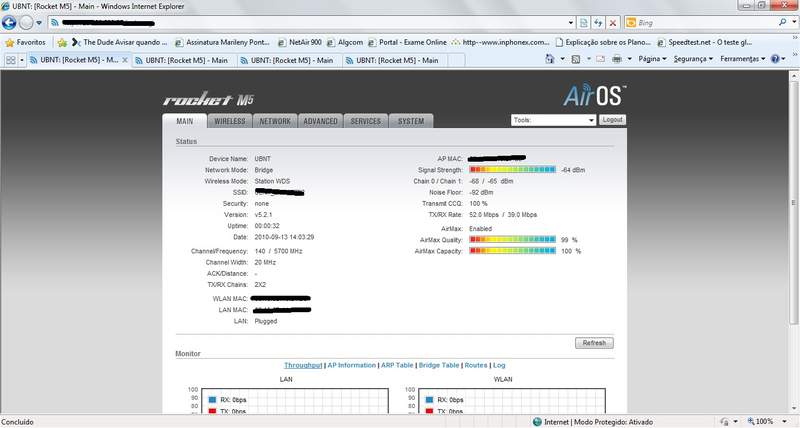The image size is (800, 428).
Task: Close the first UBNT Rocket M5 tab
Action: (125, 60)
